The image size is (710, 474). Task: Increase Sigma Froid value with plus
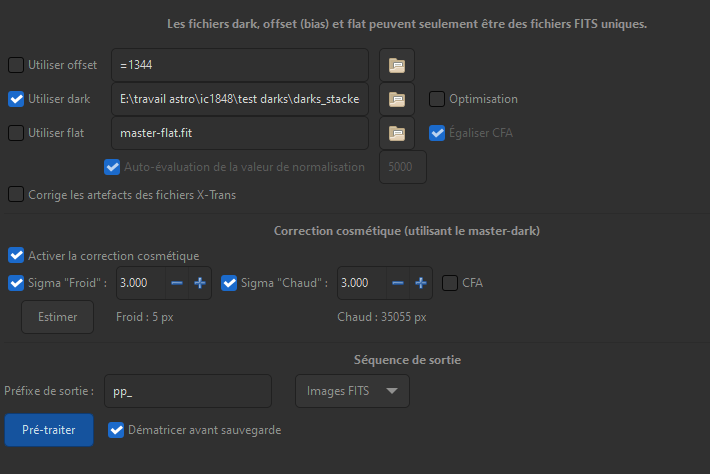tap(200, 283)
